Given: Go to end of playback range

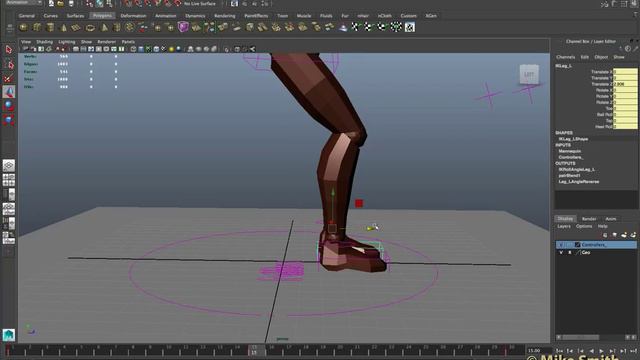Looking at the screenshot, I should point(633,351).
